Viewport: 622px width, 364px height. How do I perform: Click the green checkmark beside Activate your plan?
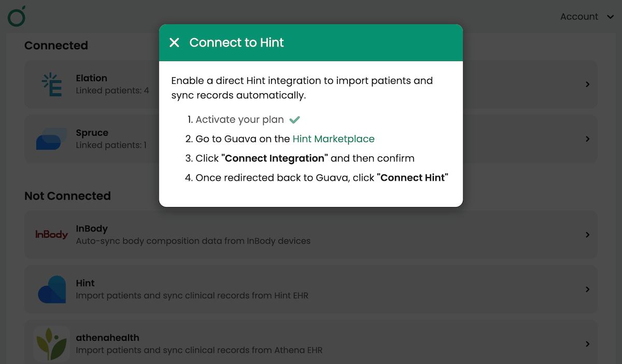pos(294,120)
